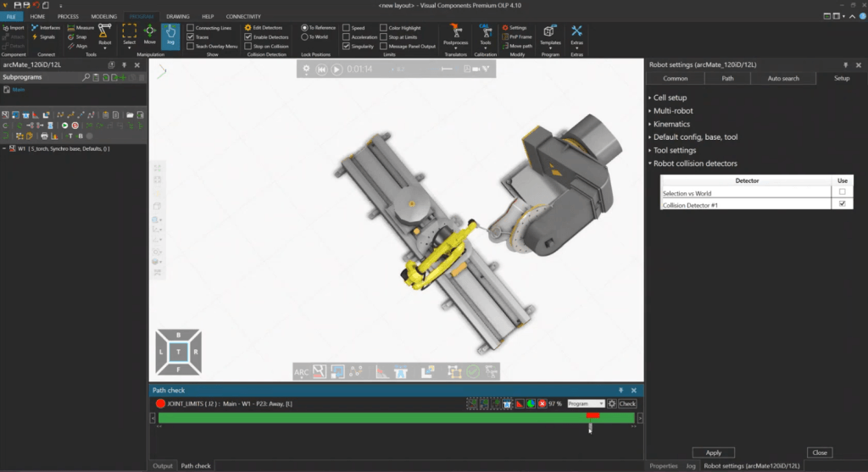Open the MODELING ribbon tab
868x472 pixels.
point(104,16)
